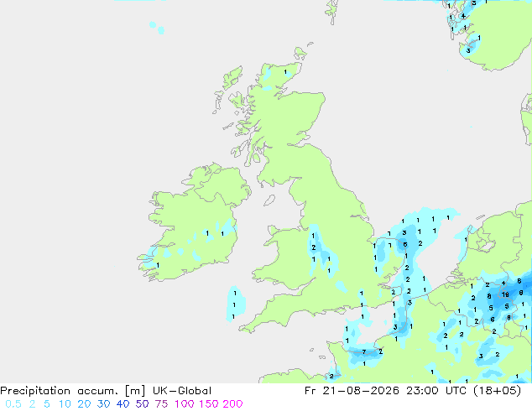Click the 100 legend value

click(x=184, y=404)
